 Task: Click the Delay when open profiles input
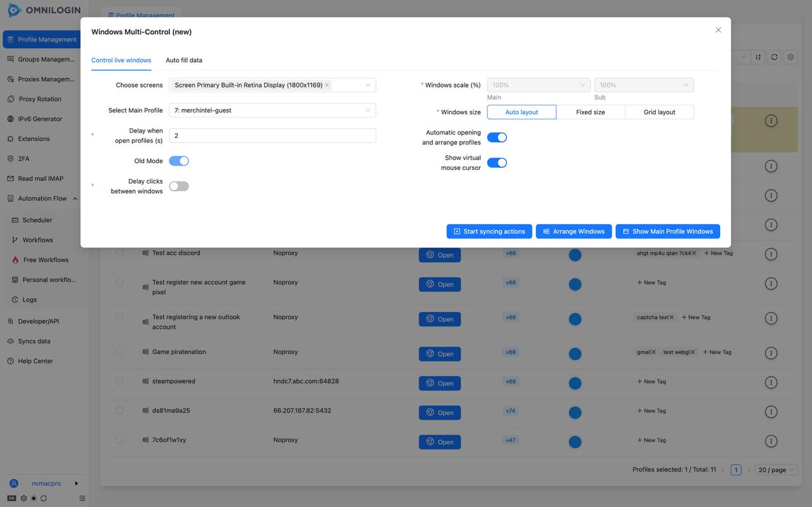[x=272, y=136]
